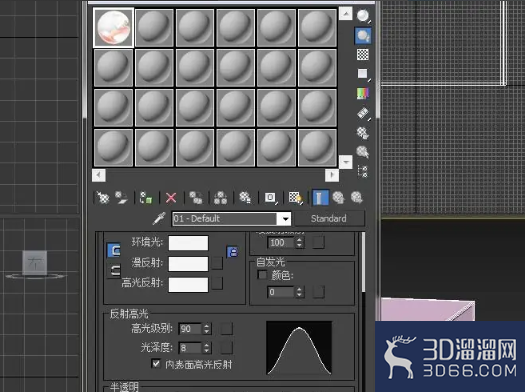Click the 左 view cube in the viewport

point(35,262)
